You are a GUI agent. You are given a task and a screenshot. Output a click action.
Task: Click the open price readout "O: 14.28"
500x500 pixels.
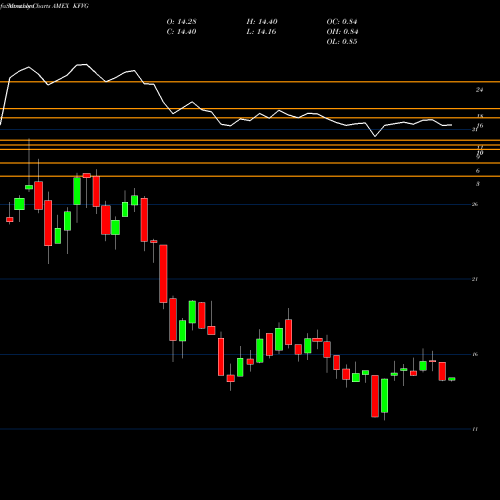(x=181, y=22)
